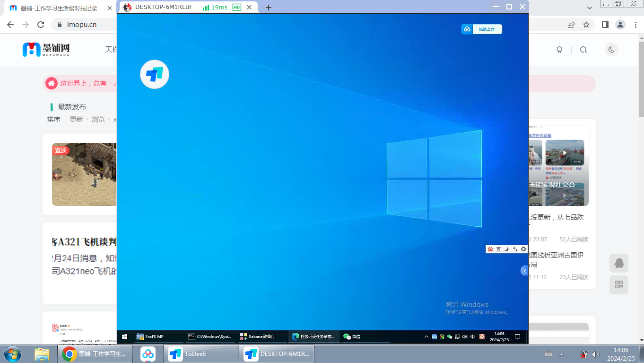Toggle the moon icon on IME bar
Screen dimensions: 644x363
[x=507, y=249]
